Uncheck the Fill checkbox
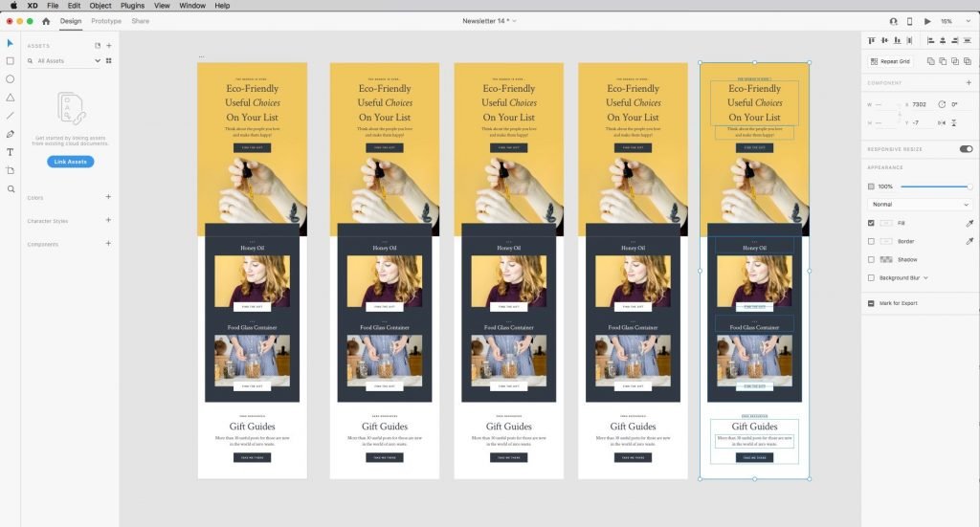980x527 pixels. point(871,223)
